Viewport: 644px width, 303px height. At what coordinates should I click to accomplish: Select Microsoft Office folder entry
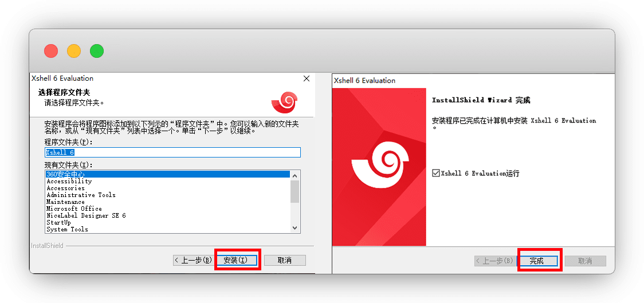(x=74, y=208)
